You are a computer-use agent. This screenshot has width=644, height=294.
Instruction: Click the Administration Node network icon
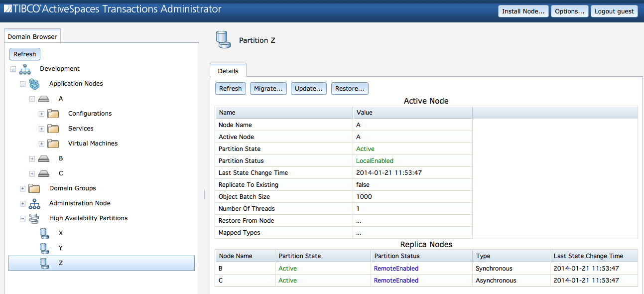[34, 203]
